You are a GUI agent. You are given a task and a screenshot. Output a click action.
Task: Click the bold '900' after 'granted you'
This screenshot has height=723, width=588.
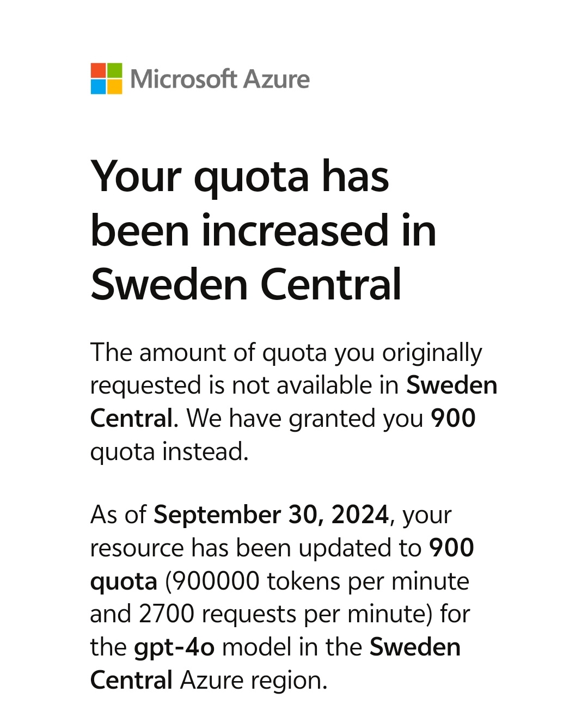coord(453,418)
